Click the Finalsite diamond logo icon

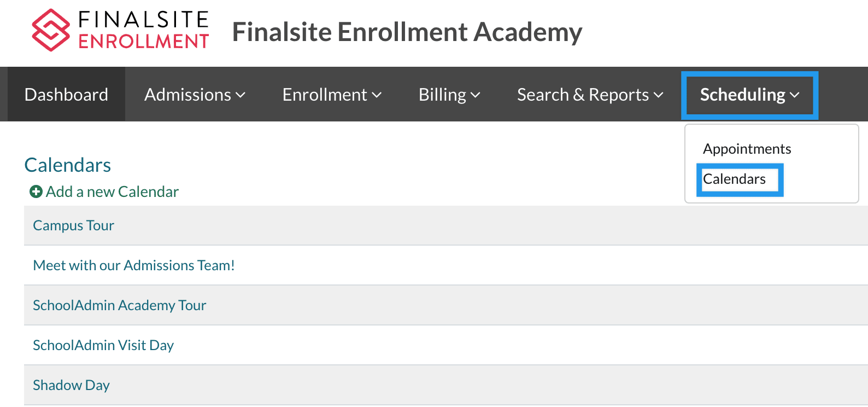point(50,30)
